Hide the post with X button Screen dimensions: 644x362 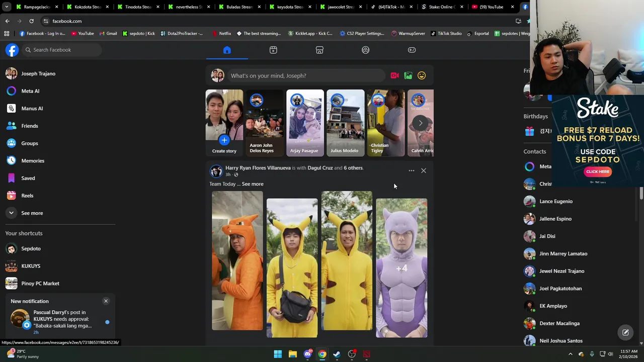424,170
